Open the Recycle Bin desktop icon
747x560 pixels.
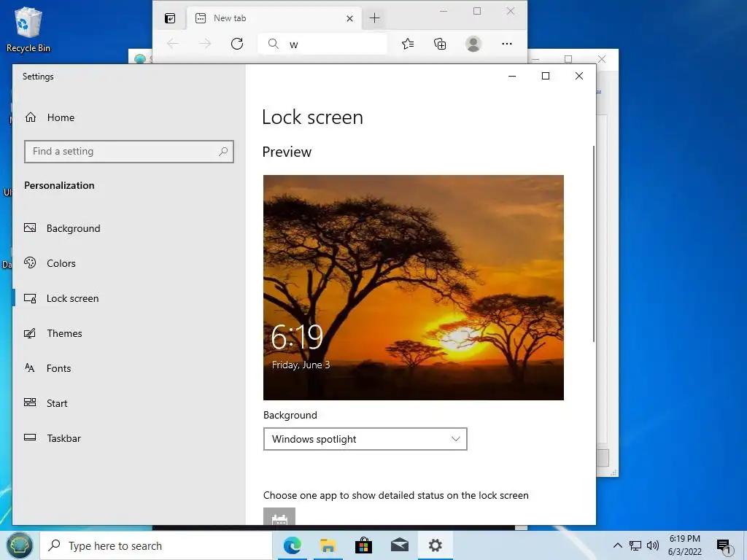[28, 29]
